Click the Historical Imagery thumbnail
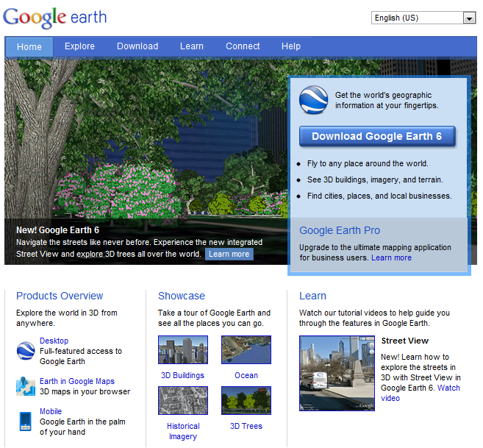Screen dimensions: 483x448 pyautogui.click(x=183, y=400)
